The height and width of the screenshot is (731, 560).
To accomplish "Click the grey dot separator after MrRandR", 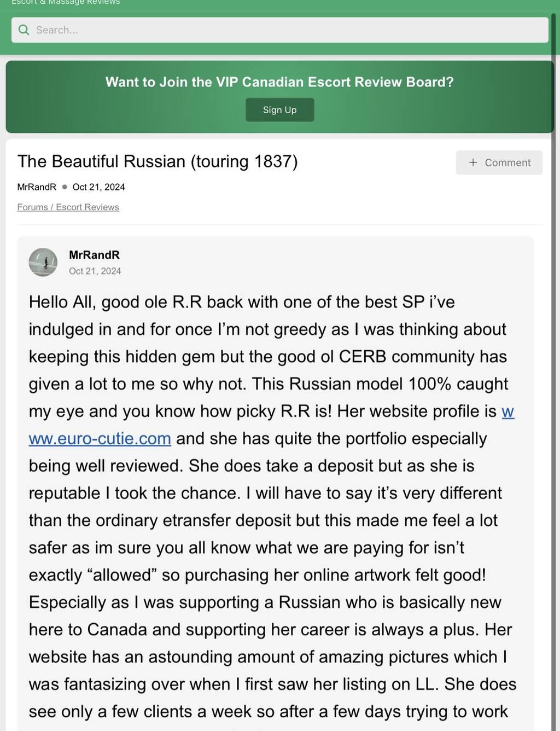I will 65,187.
